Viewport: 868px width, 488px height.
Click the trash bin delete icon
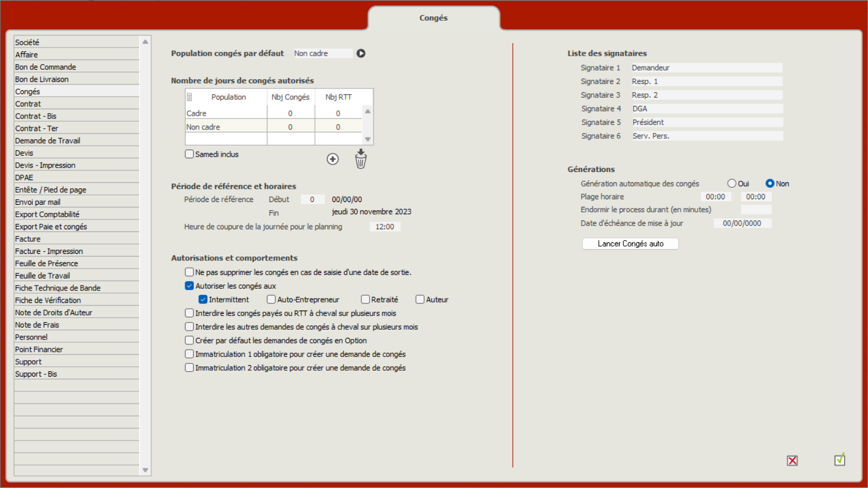361,159
